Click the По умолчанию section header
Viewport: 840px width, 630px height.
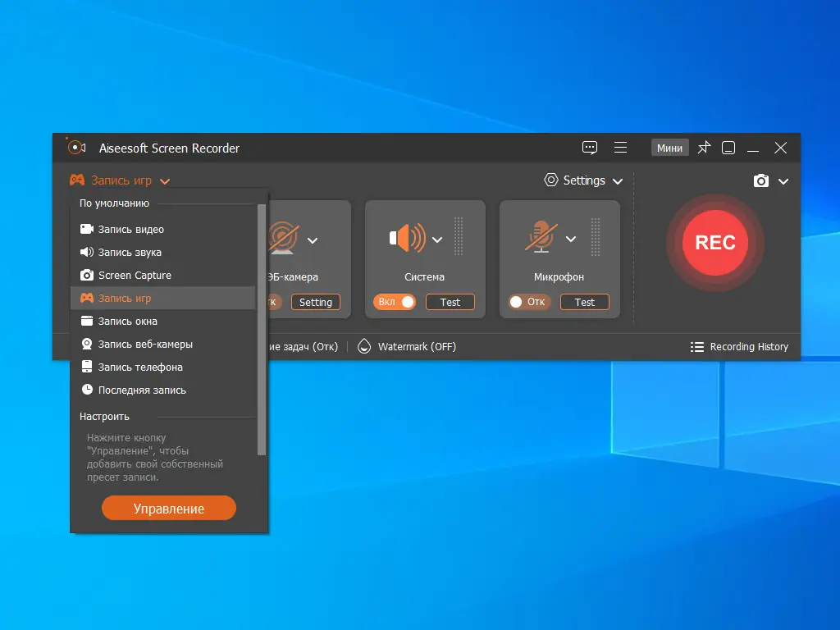[114, 203]
